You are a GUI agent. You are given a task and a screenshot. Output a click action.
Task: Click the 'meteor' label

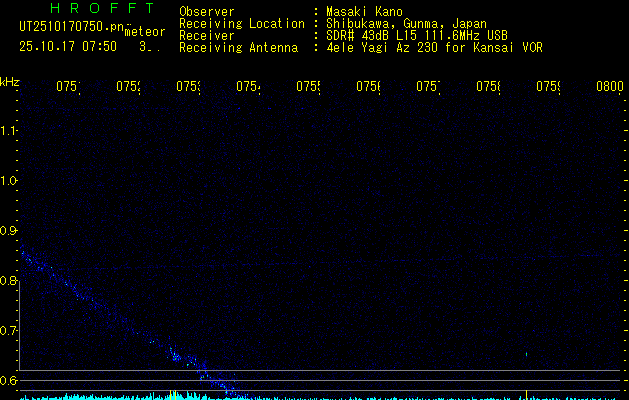tap(145, 32)
